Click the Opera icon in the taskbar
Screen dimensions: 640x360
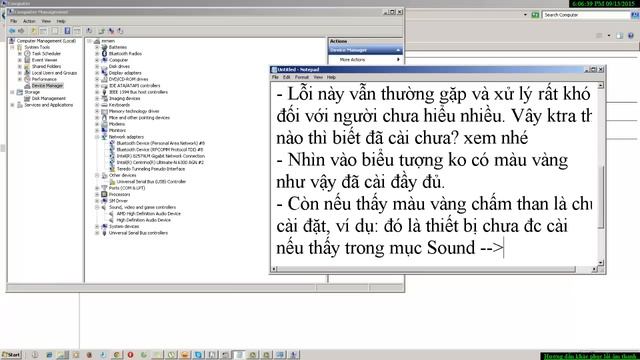pyautogui.click(x=131, y=355)
